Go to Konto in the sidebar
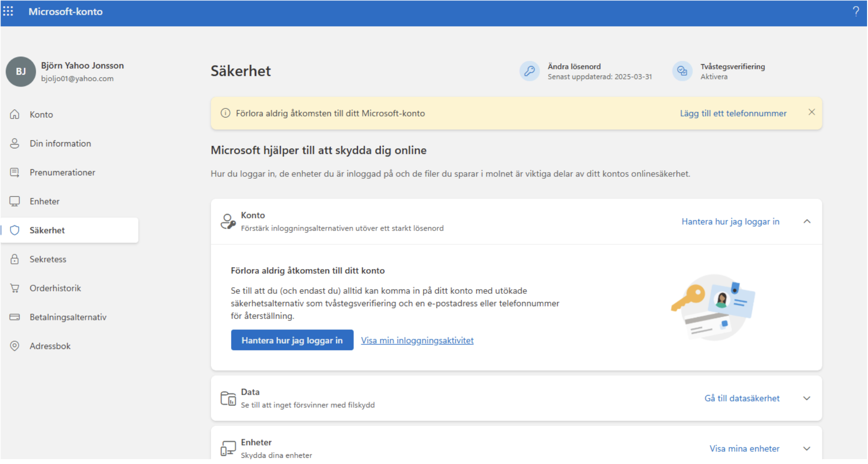 (x=69, y=115)
